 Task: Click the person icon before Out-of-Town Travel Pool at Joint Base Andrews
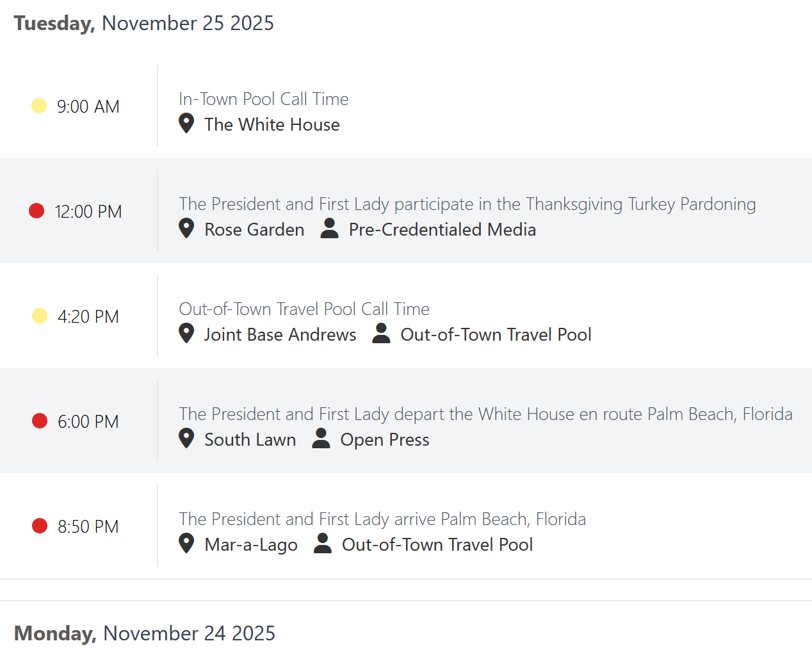381,333
